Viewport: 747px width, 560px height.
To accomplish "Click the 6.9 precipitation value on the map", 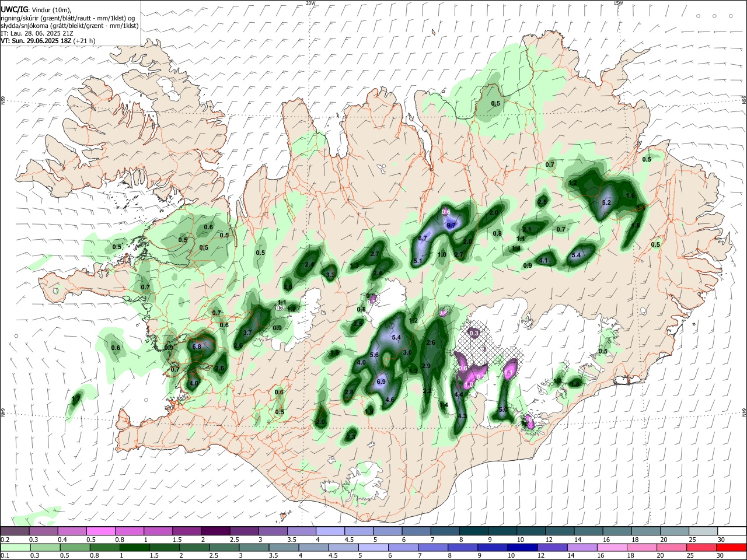I will [x=381, y=381].
